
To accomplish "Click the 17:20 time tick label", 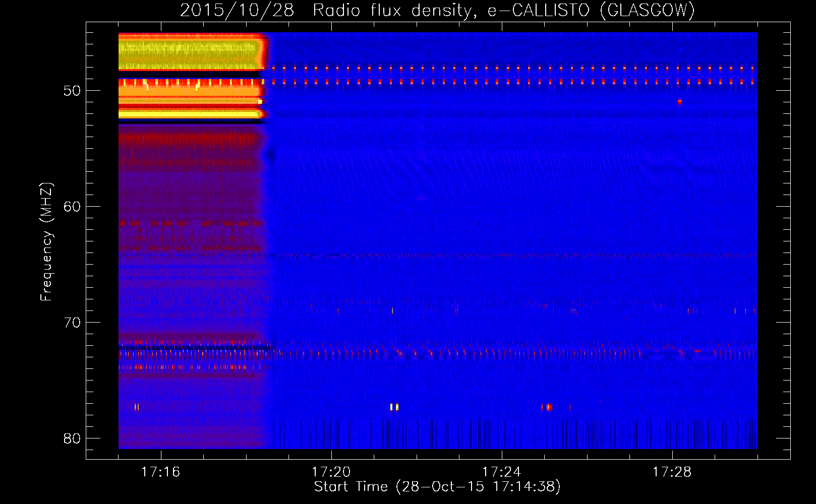I will pyautogui.click(x=331, y=472).
